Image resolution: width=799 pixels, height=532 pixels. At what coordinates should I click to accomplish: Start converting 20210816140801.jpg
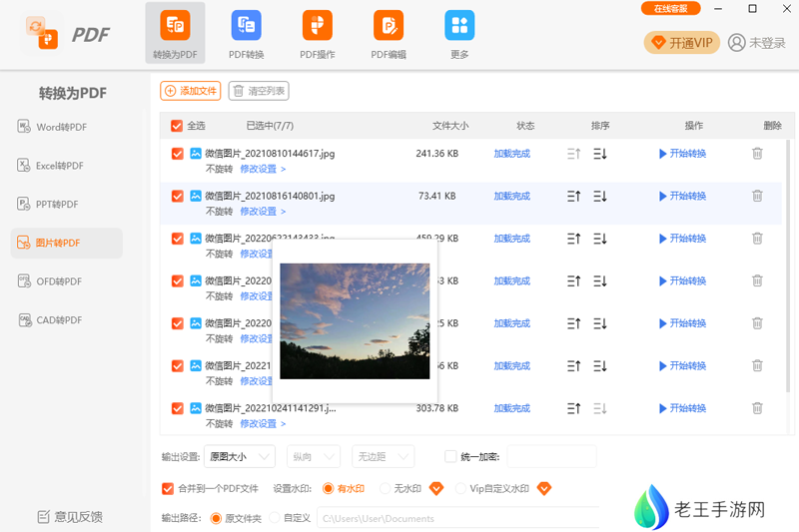[682, 196]
